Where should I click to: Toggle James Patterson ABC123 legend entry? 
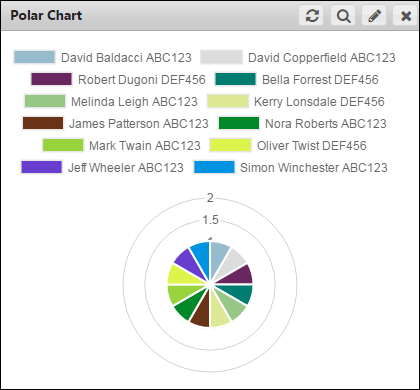tap(115, 123)
